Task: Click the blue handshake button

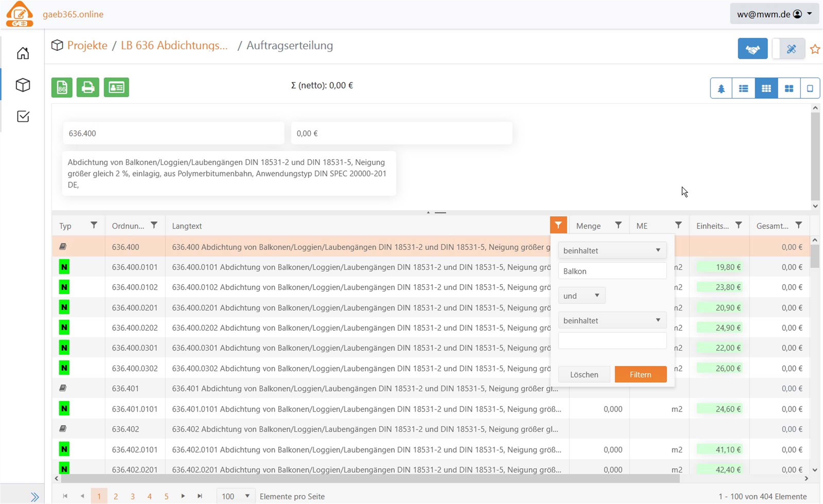Action: (x=752, y=49)
